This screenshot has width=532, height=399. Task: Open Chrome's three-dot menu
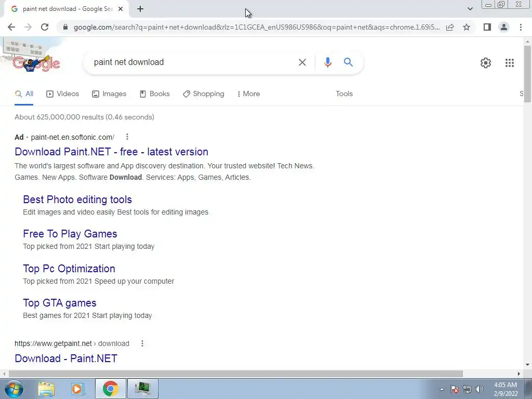521,27
